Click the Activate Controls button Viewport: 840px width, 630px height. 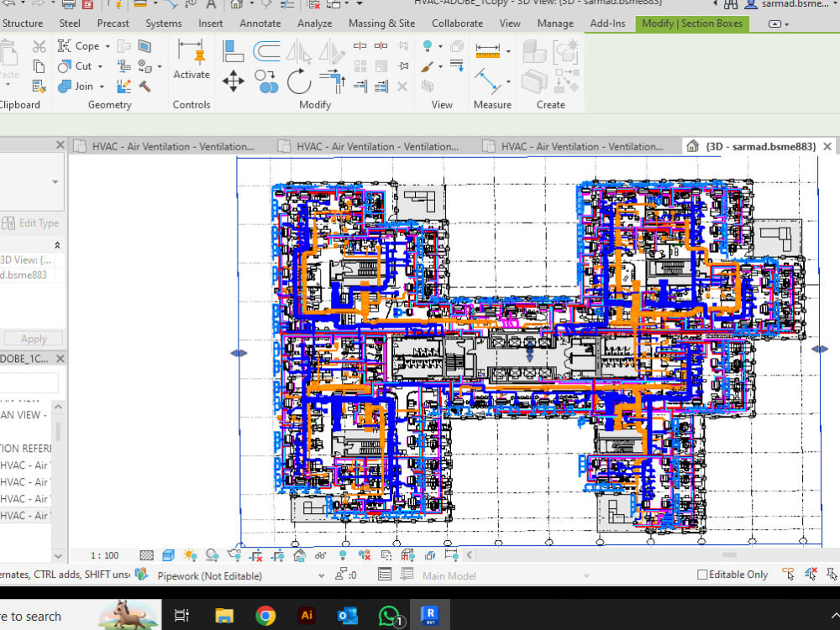point(192,60)
